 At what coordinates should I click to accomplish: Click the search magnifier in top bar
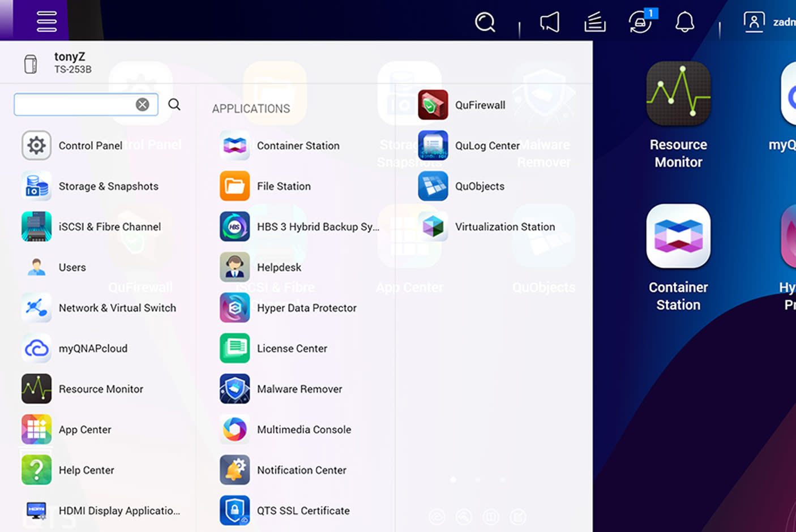coord(485,22)
